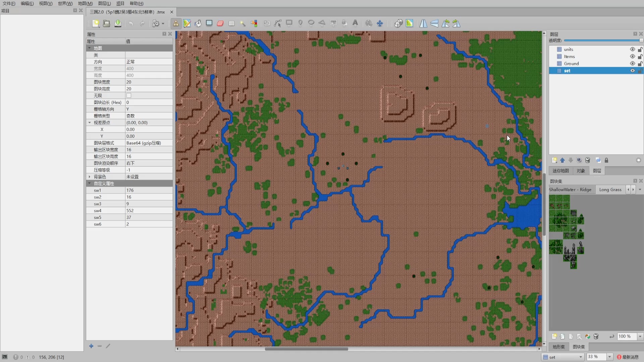Open the 文件 menu
This screenshot has width=644, height=362.
point(8,4)
